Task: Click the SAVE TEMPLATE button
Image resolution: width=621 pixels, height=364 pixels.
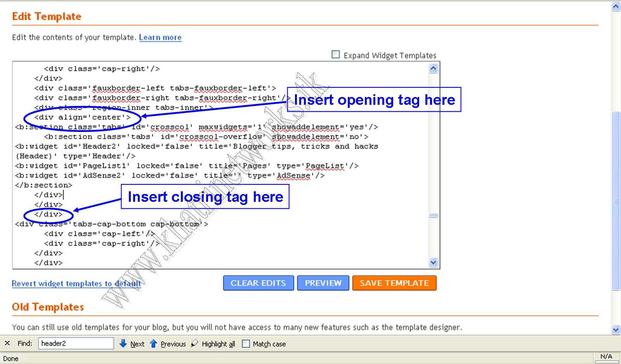Action: 394,283
